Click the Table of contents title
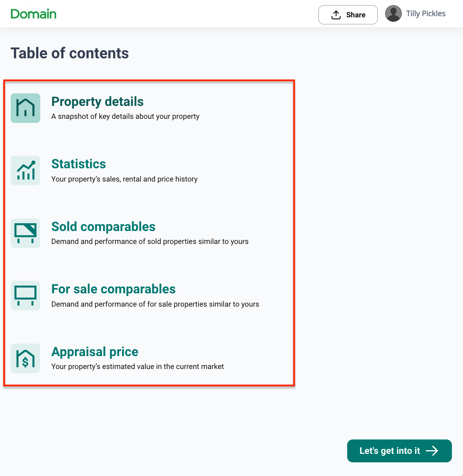463x476 pixels. [x=70, y=53]
